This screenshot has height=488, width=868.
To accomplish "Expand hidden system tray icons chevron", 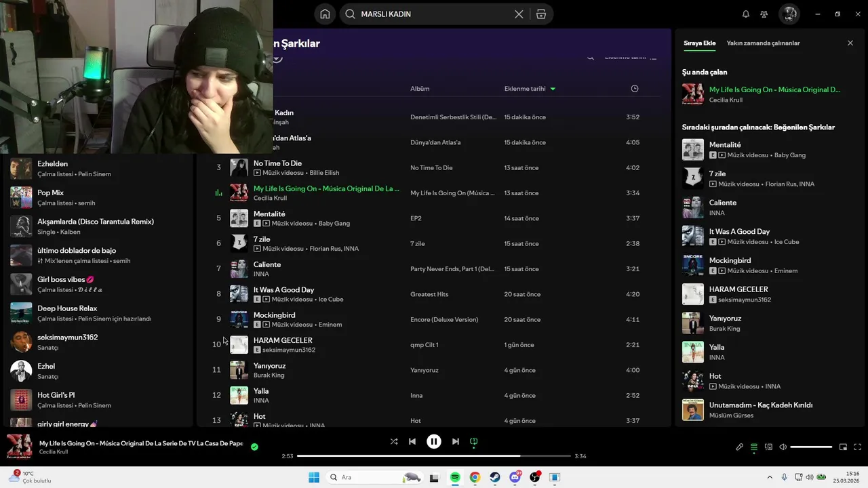I will (770, 477).
